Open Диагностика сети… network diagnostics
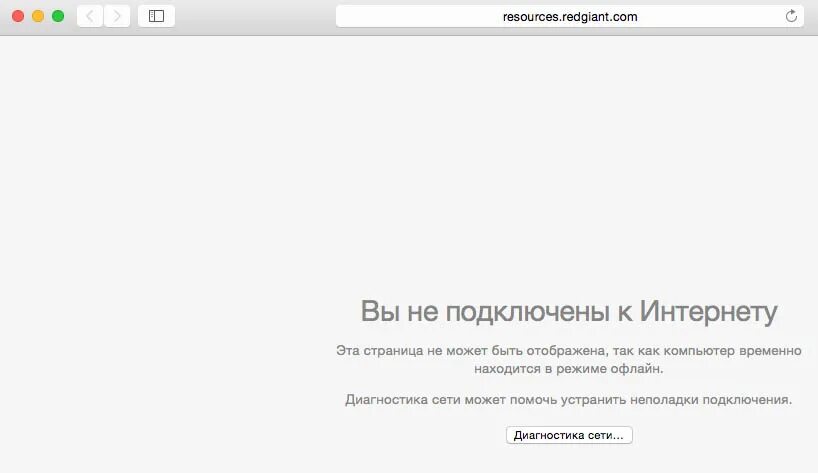The image size is (818, 473). coord(569,435)
